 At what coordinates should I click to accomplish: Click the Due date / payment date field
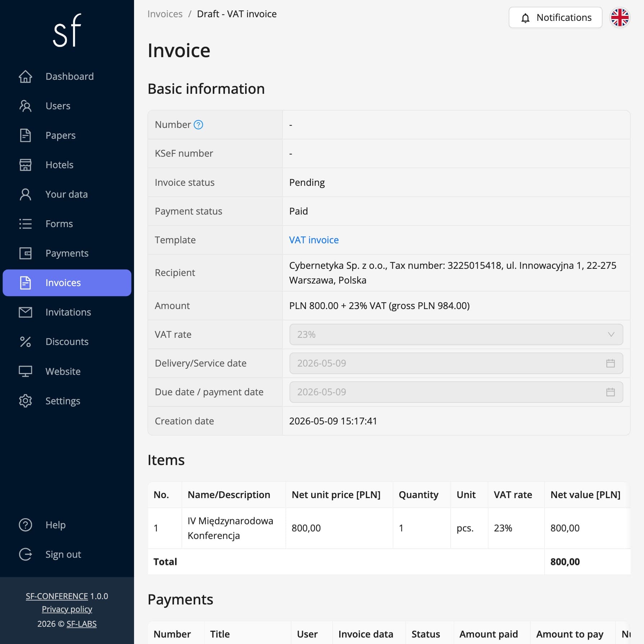456,392
